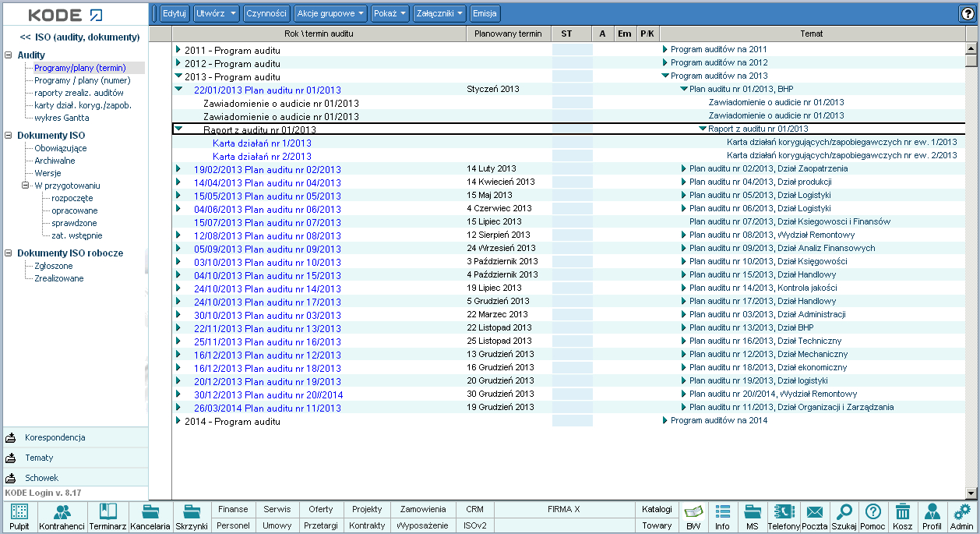Open the Poczta mail icon

coord(815,517)
